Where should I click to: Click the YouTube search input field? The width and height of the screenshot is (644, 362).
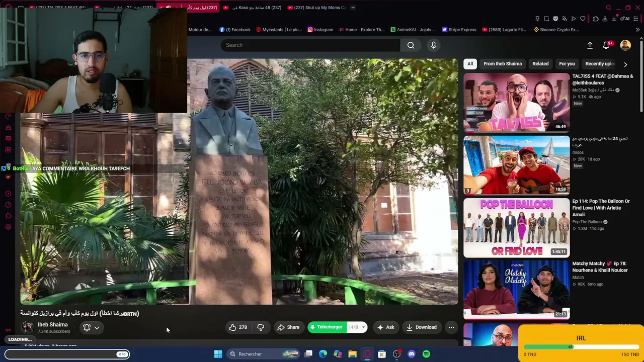click(310, 45)
